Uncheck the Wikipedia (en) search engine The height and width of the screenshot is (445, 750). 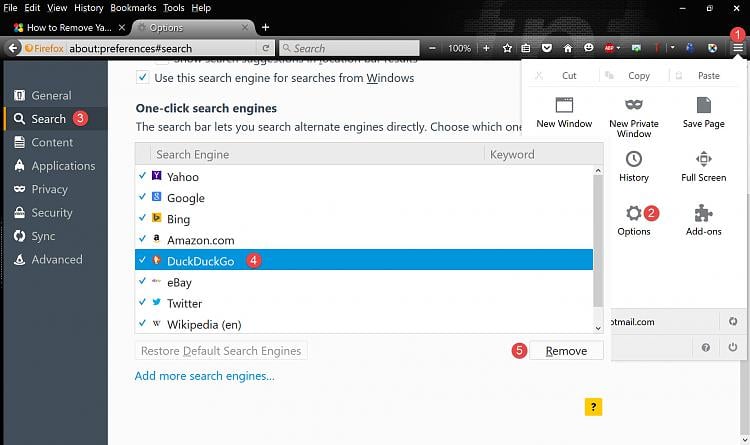click(142, 323)
